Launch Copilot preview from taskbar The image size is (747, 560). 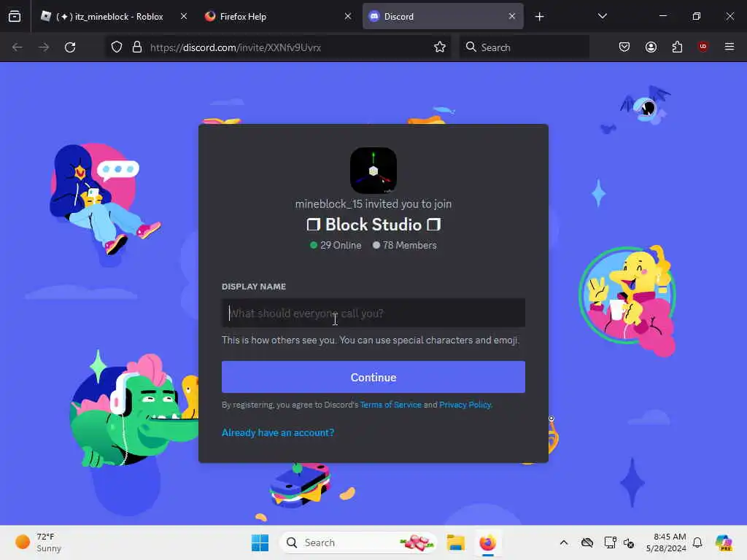pyautogui.click(x=724, y=542)
